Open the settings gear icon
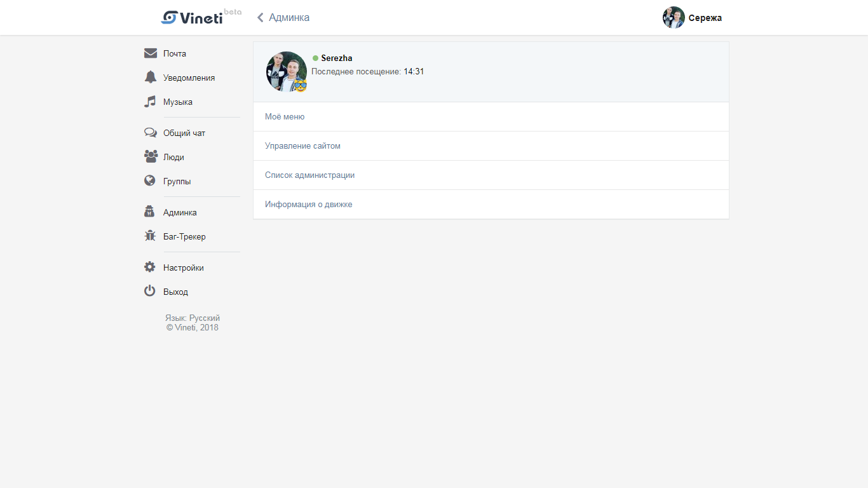868x488 pixels. tap(150, 268)
